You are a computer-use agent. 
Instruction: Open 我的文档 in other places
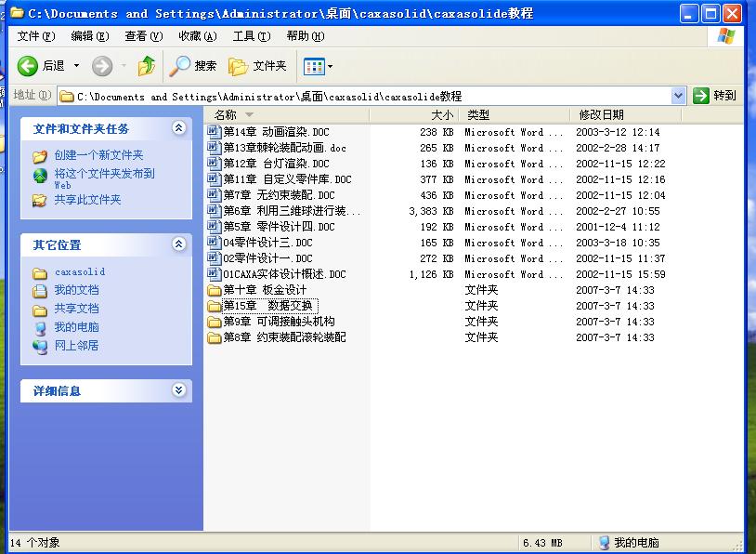tap(76, 289)
